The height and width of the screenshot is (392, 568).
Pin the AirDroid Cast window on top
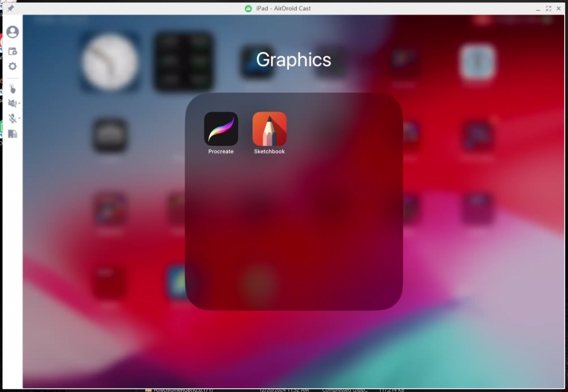[11, 8]
